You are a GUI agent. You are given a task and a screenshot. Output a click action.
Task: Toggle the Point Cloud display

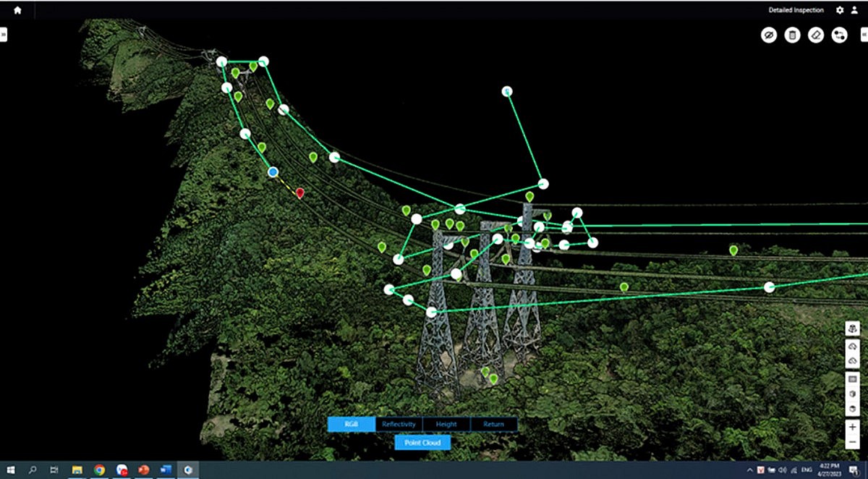point(422,441)
